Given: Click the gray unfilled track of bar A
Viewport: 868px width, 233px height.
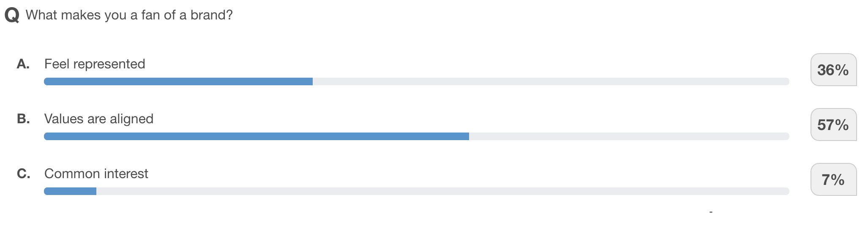Looking at the screenshot, I should pos(550,81).
